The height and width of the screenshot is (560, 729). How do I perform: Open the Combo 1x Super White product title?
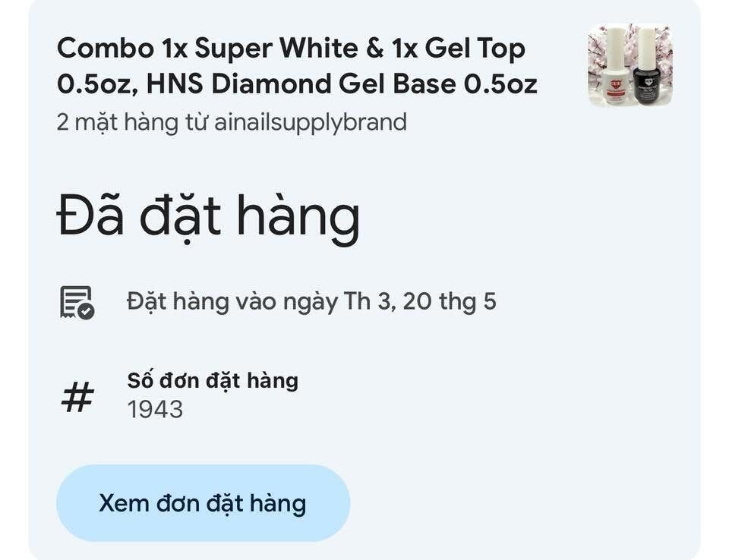click(298, 66)
